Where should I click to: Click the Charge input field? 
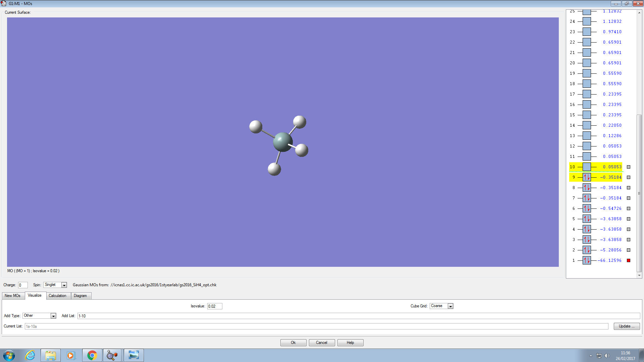pos(23,285)
